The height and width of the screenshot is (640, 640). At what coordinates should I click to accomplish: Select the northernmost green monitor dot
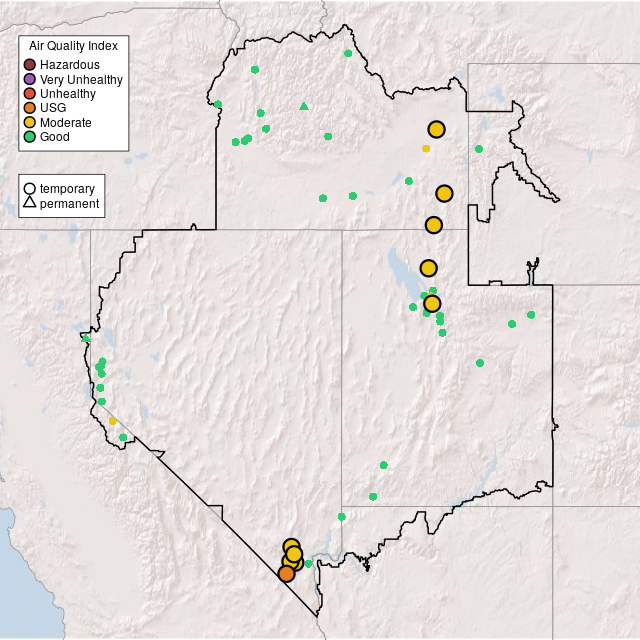(x=348, y=53)
